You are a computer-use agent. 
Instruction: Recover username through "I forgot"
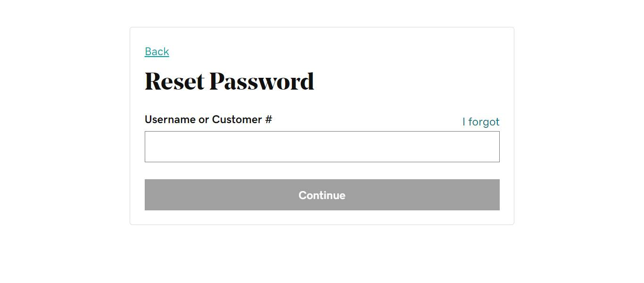click(x=481, y=122)
